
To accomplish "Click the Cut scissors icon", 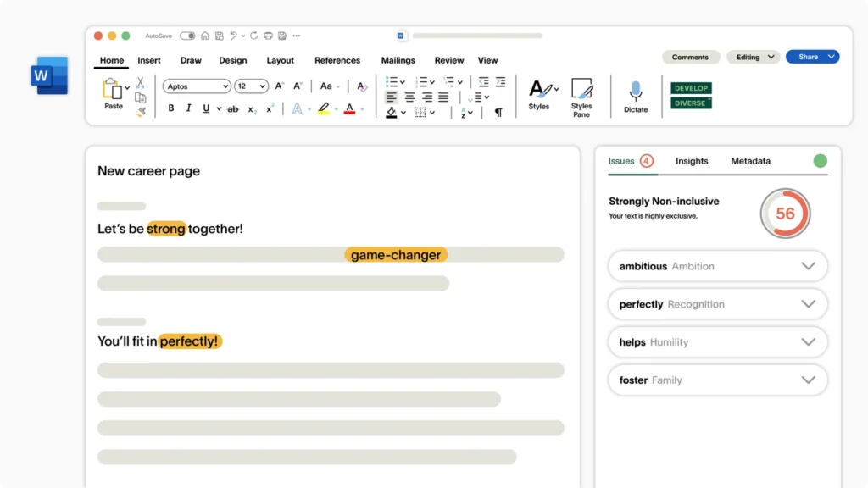I will coord(140,83).
